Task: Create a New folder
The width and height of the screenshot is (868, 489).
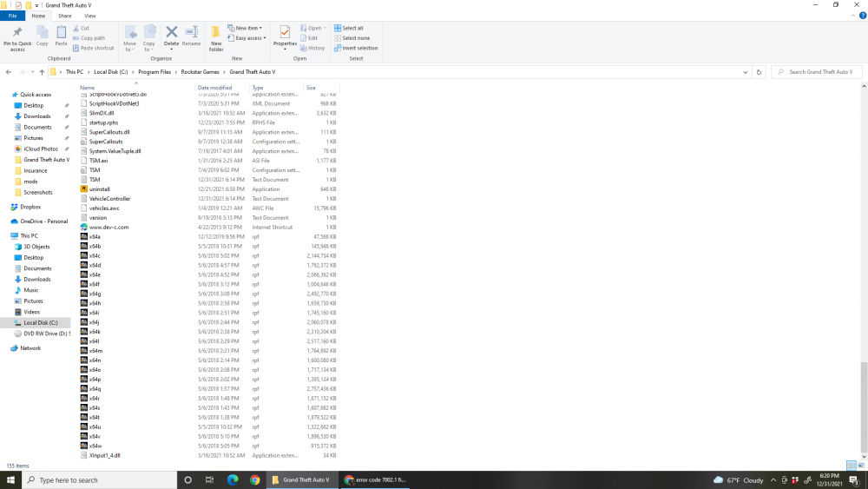Action: (216, 39)
